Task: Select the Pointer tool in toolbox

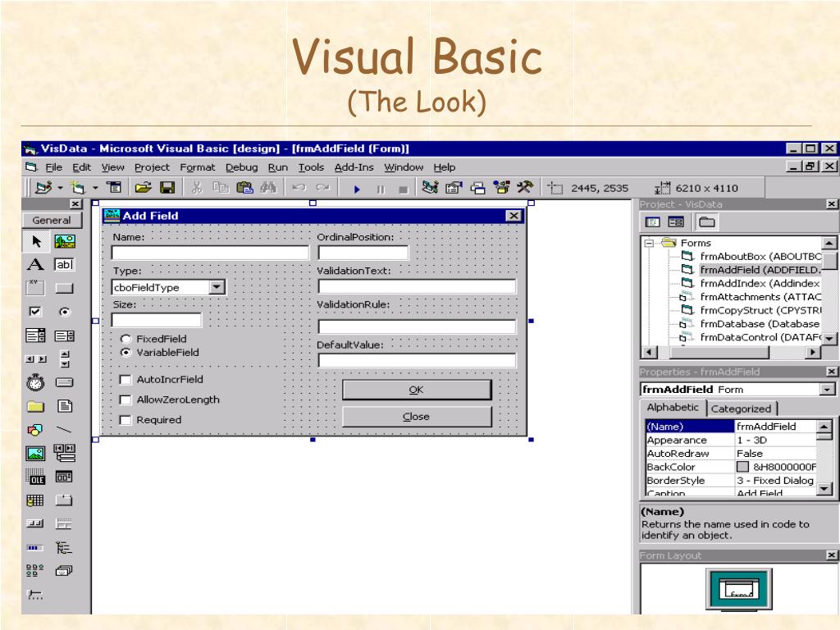Action: click(35, 241)
